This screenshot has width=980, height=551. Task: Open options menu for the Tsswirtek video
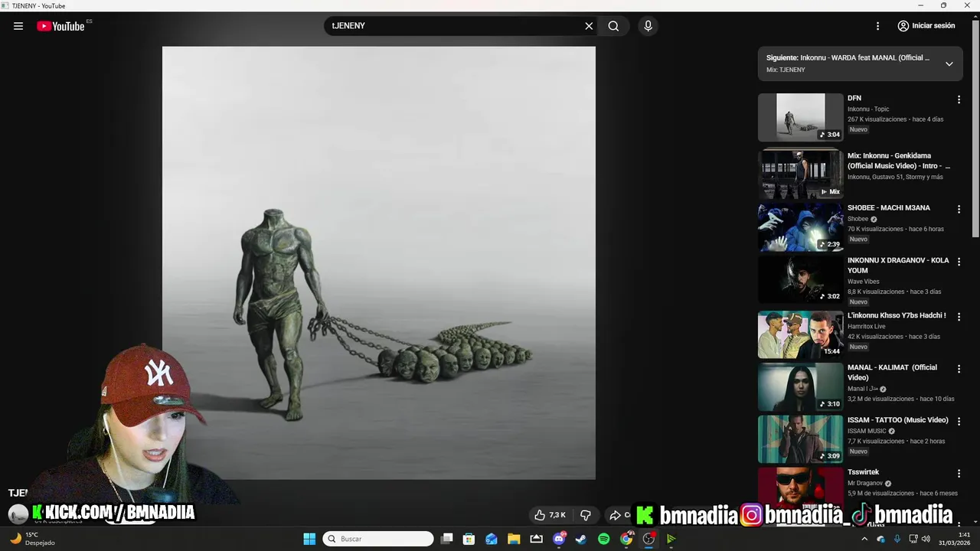959,474
